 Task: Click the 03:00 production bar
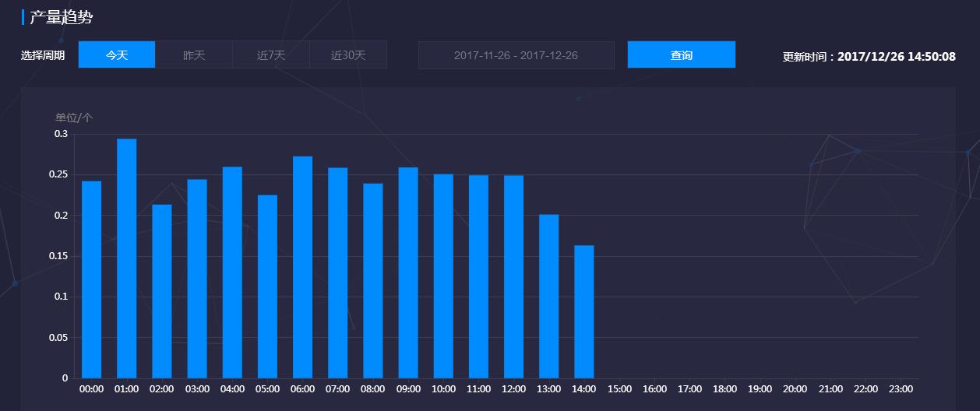click(x=197, y=279)
